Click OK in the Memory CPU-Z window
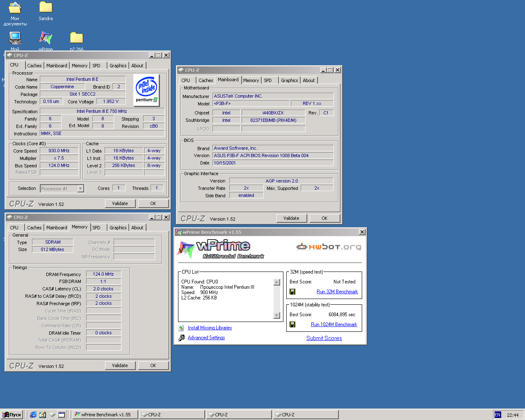Viewport: 525px width, 420px height. [x=153, y=365]
